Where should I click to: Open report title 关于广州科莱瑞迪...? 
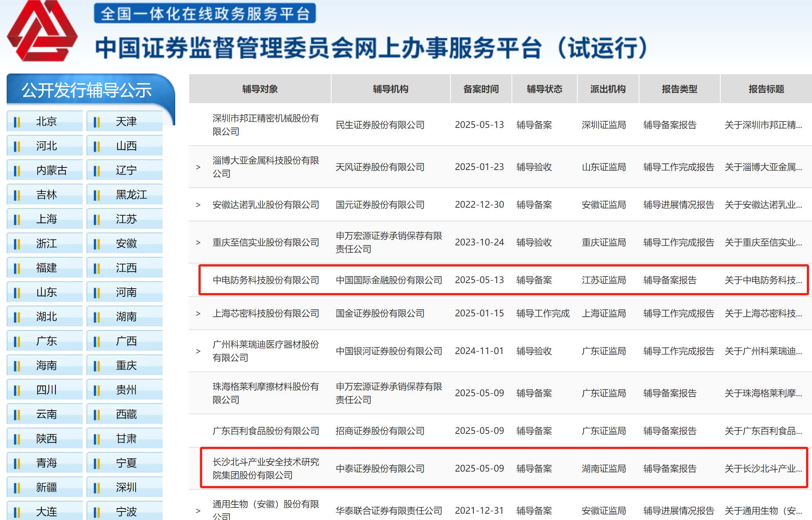(763, 351)
